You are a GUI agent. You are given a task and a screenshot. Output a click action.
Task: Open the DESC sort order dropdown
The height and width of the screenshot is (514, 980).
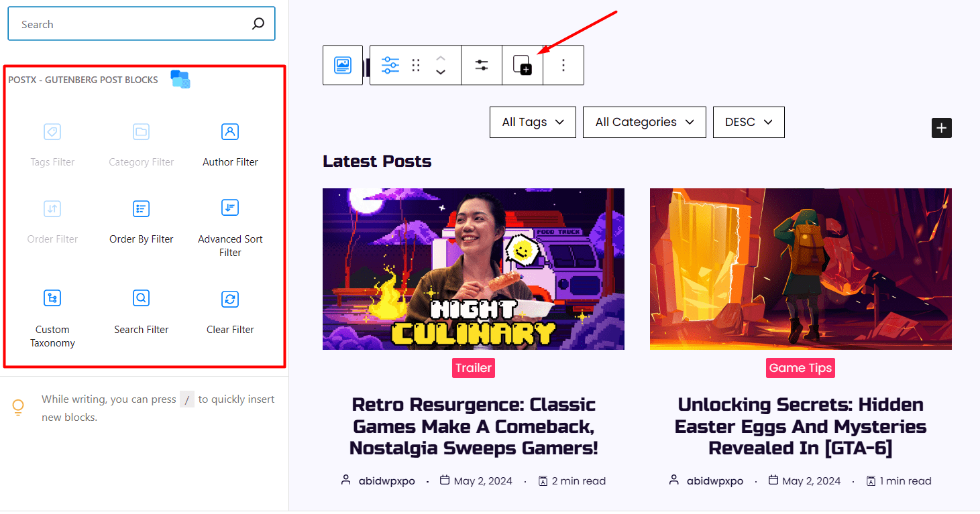[749, 122]
